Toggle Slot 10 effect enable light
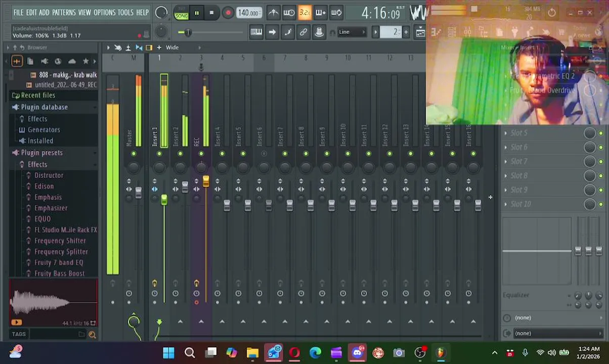This screenshot has height=364, width=609. 600,204
